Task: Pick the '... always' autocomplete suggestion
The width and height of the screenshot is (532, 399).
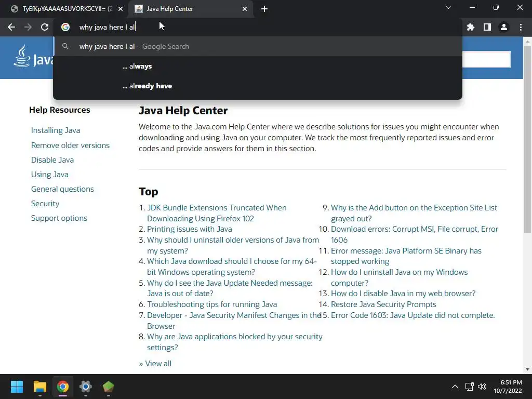Action: (258, 66)
